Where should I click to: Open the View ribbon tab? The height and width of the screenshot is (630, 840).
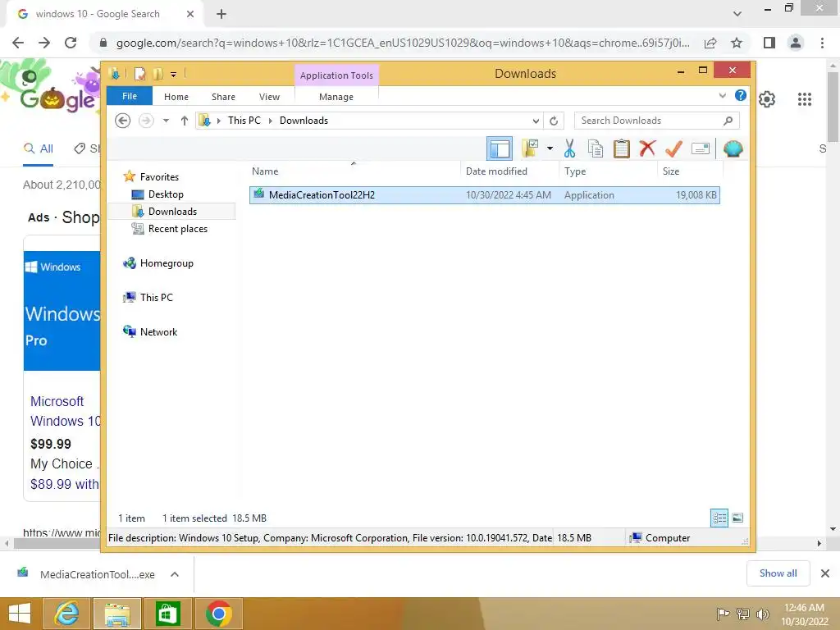[269, 97]
